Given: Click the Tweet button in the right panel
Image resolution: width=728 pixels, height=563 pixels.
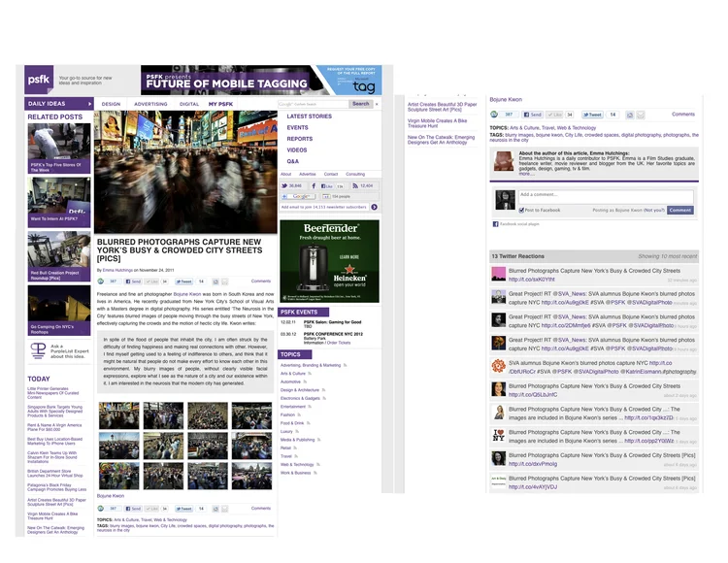Looking at the screenshot, I should pyautogui.click(x=592, y=115).
